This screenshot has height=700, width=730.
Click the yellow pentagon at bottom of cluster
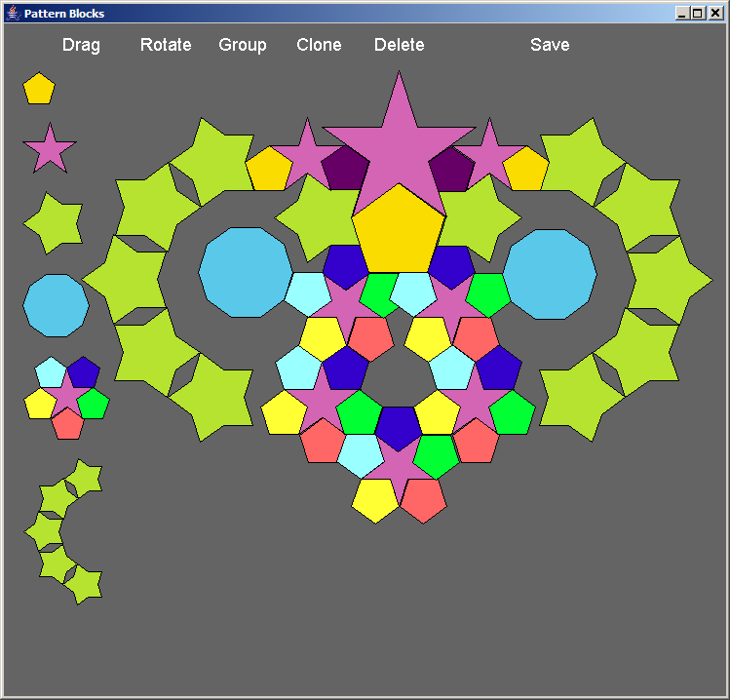376,501
